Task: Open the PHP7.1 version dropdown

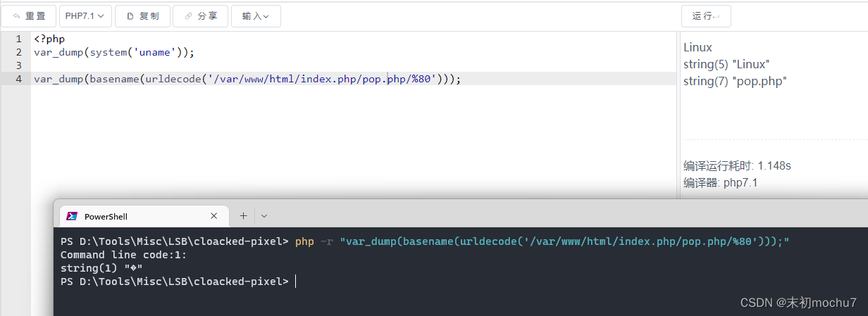Action: (x=85, y=15)
